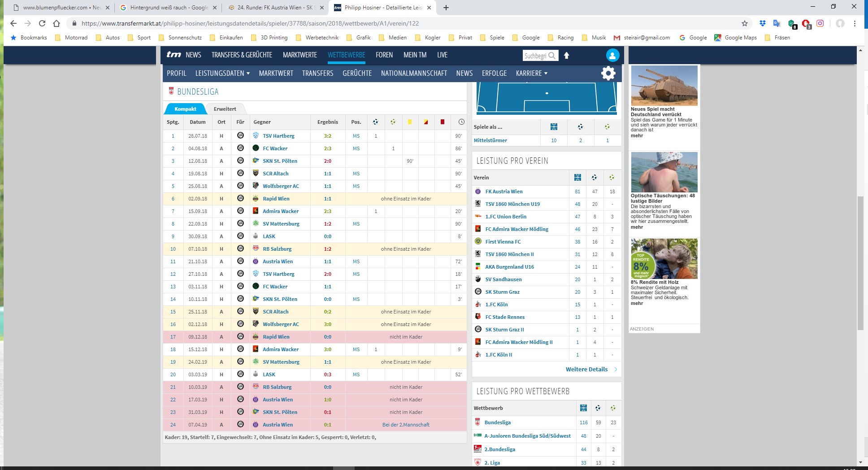
Task: Click minutes played clock icon header
Action: coord(461,122)
